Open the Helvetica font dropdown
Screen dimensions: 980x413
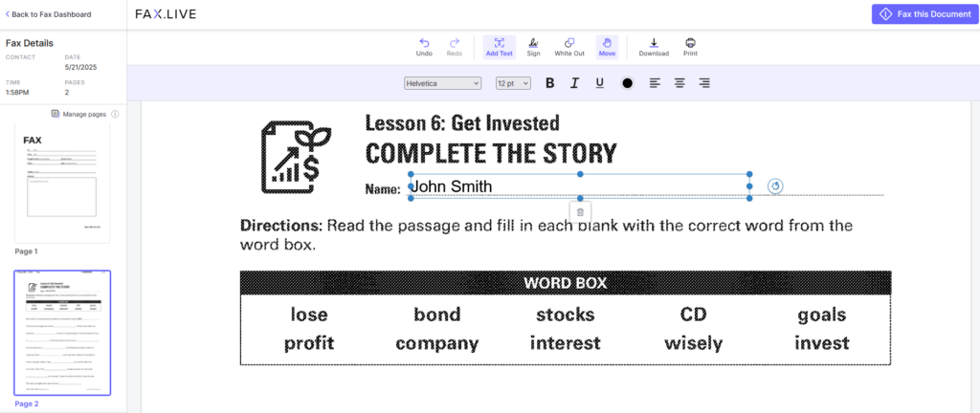click(x=442, y=83)
